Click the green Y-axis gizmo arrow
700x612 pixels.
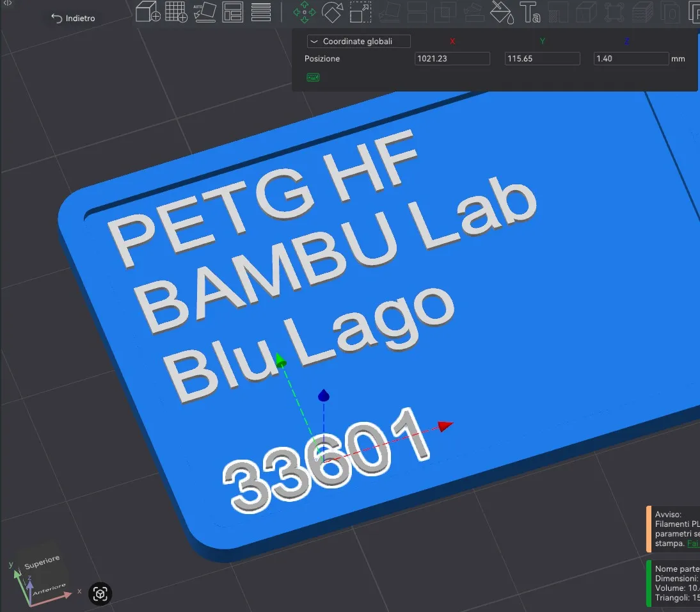click(280, 360)
